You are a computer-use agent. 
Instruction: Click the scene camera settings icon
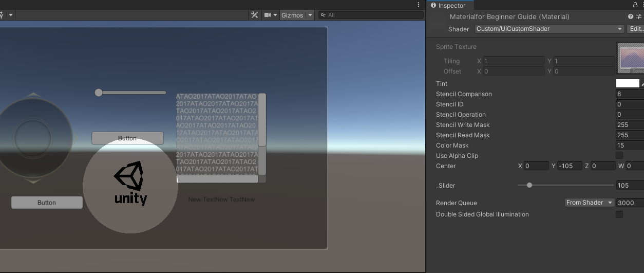click(268, 15)
